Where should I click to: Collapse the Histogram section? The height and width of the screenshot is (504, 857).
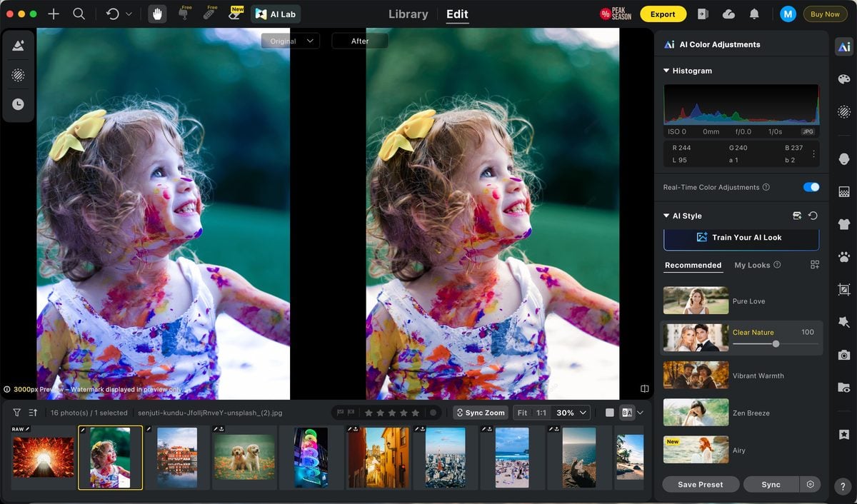click(x=666, y=71)
